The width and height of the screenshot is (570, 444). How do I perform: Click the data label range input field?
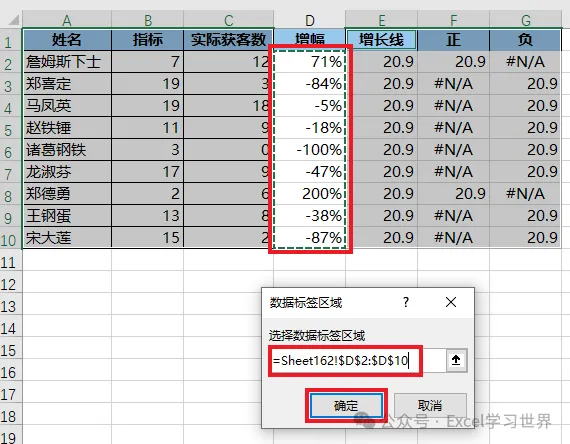358,360
